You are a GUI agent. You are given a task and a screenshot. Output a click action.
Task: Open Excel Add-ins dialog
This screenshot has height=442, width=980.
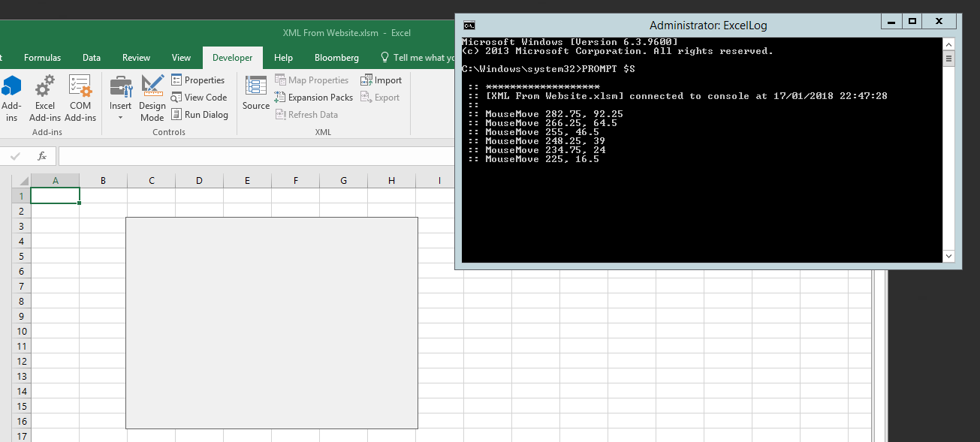45,98
